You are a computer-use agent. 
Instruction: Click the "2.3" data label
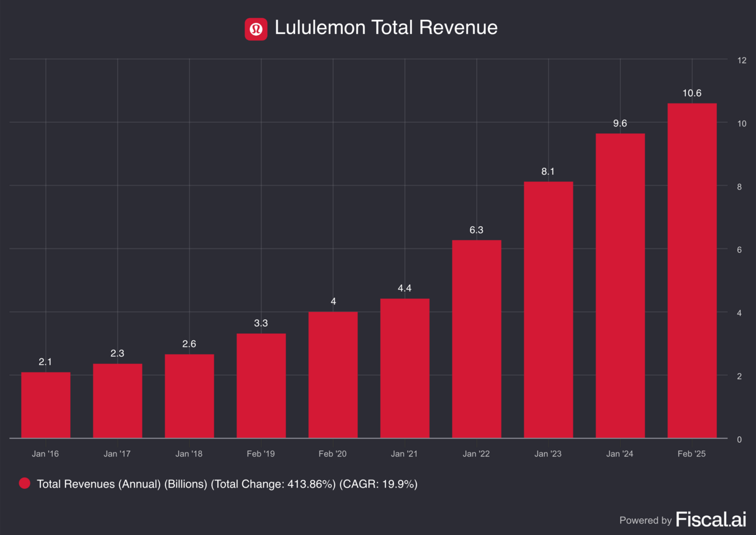point(118,353)
